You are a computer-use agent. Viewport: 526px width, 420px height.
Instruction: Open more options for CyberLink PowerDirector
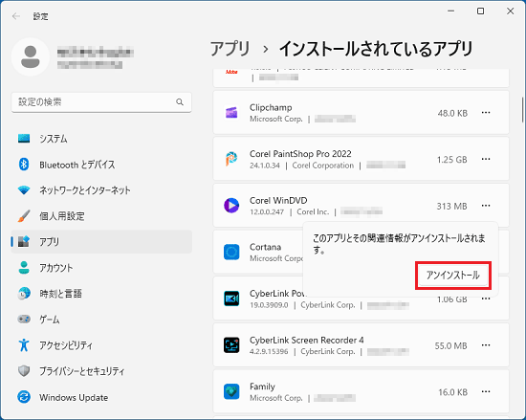click(x=486, y=298)
